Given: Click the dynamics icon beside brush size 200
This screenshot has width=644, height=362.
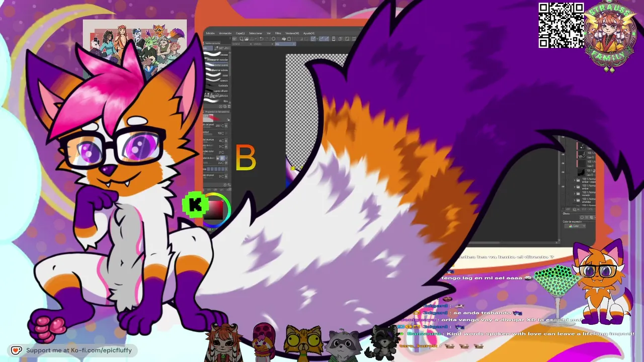Looking at the screenshot, I should tap(226, 126).
